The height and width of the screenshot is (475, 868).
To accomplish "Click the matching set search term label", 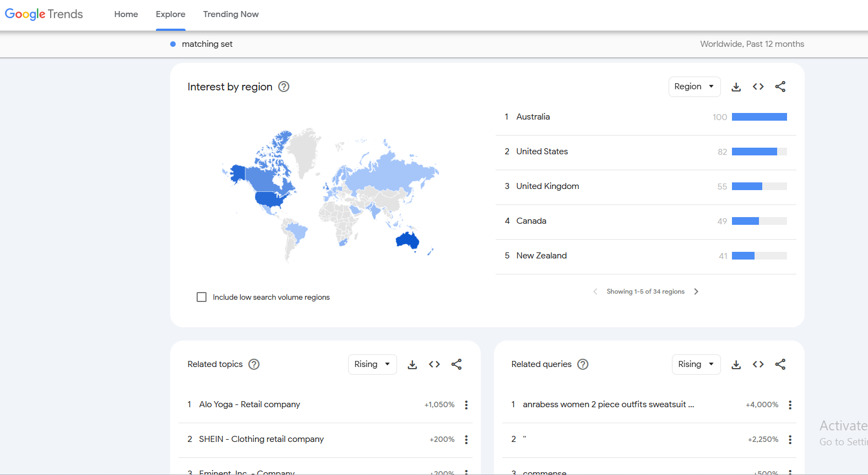I will (x=207, y=44).
